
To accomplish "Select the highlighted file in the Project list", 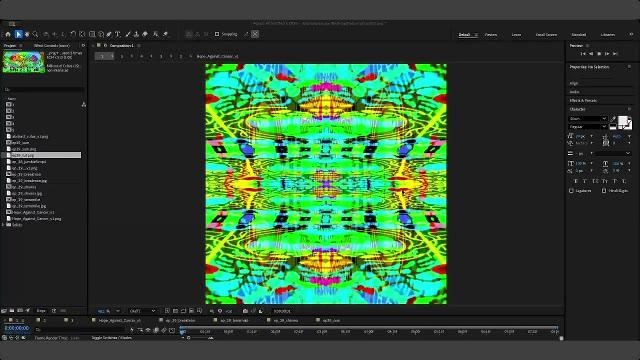I will click(x=42, y=155).
